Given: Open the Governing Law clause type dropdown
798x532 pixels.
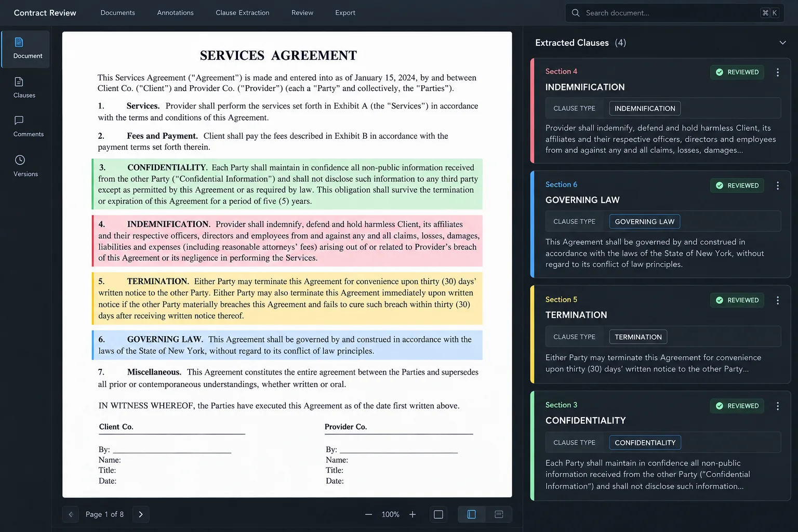Looking at the screenshot, I should tap(644, 222).
